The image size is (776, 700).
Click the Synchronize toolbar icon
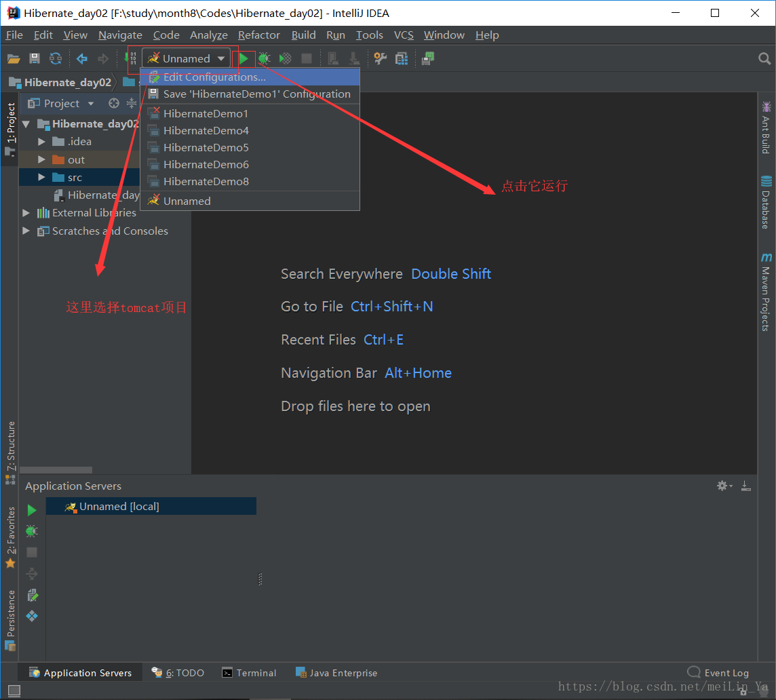[56, 59]
